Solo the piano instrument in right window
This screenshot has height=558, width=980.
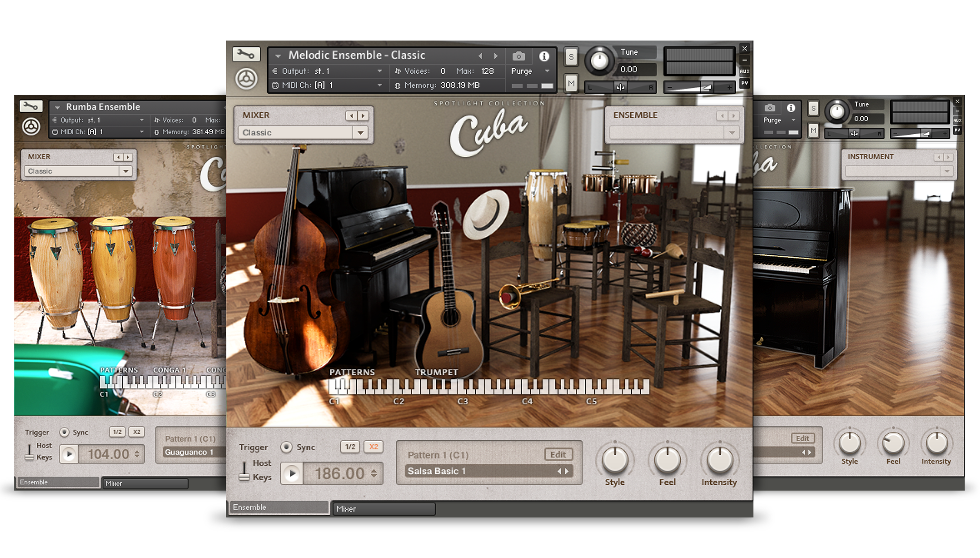[814, 108]
